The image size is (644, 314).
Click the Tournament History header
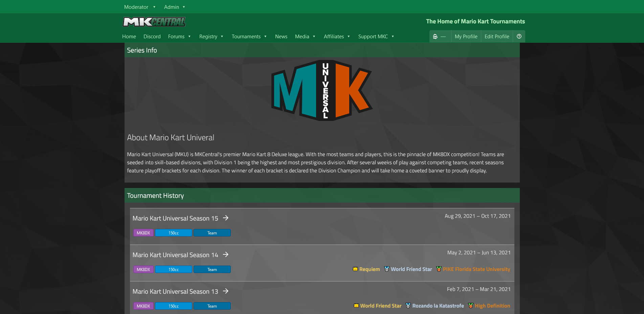click(322, 195)
